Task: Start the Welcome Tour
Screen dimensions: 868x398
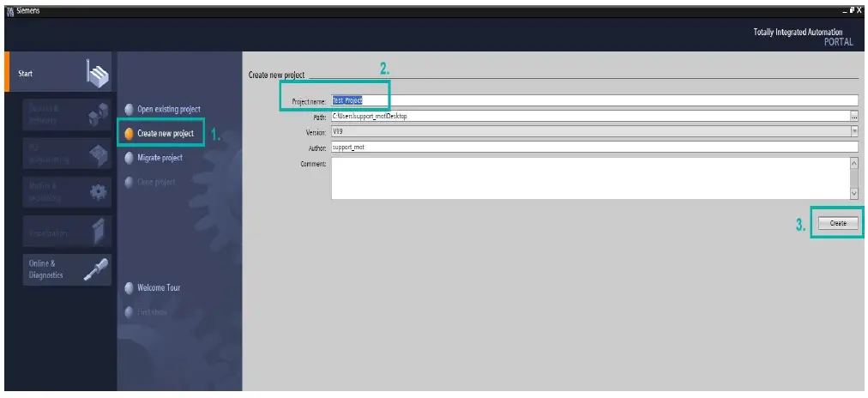Action: tap(159, 288)
